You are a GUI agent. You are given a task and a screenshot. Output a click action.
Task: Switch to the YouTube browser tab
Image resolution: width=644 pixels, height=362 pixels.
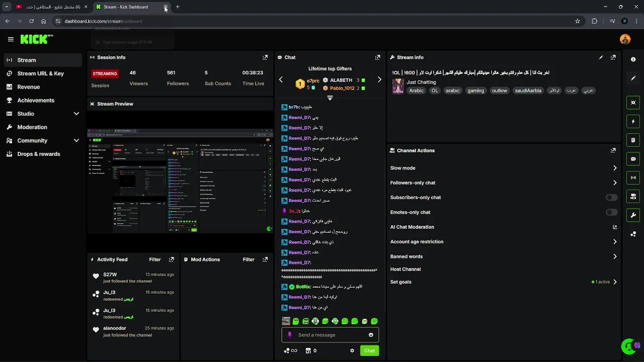51,7
